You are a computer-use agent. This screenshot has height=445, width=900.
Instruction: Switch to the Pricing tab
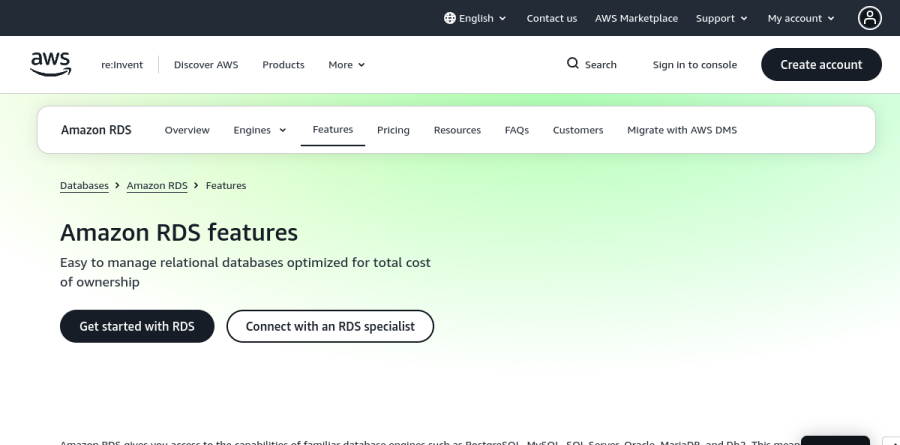coord(393,130)
